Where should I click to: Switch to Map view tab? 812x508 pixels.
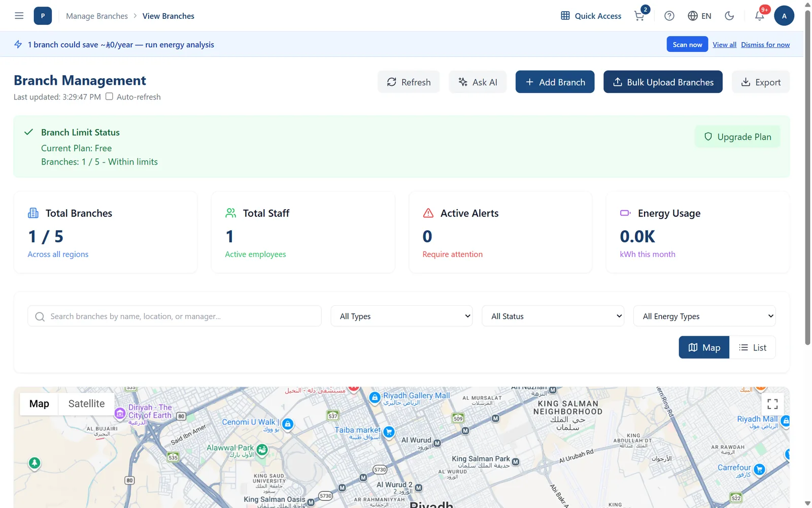[704, 347]
